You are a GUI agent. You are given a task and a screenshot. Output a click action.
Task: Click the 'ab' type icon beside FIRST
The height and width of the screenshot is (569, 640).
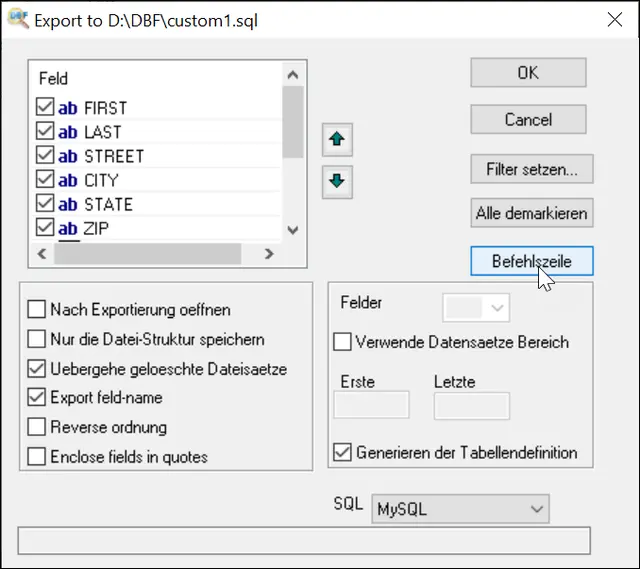[x=68, y=108]
